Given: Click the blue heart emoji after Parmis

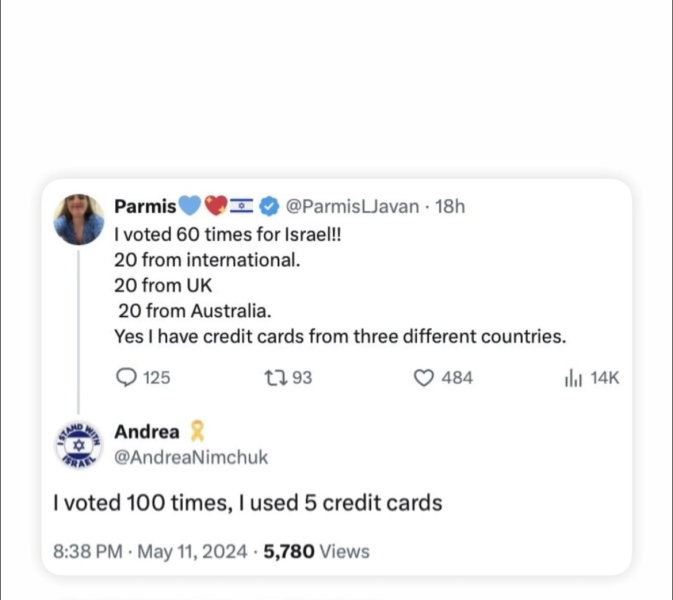Looking at the screenshot, I should click(x=190, y=207).
